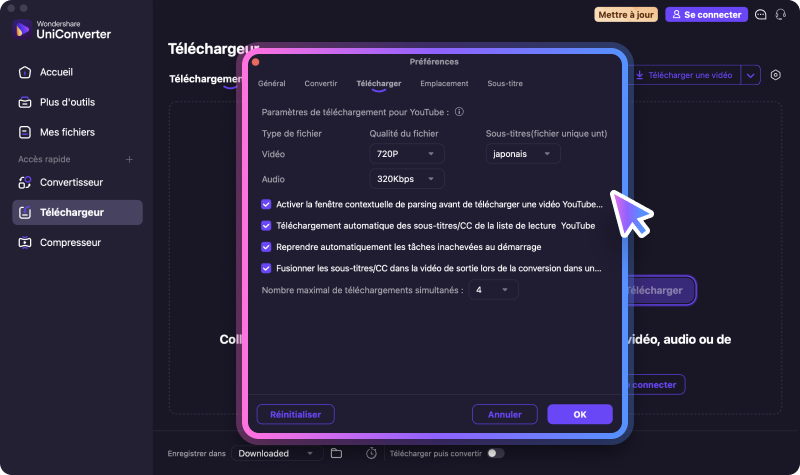Click the Réinitialiser button
Viewport: 800px width, 475px height.
point(295,414)
